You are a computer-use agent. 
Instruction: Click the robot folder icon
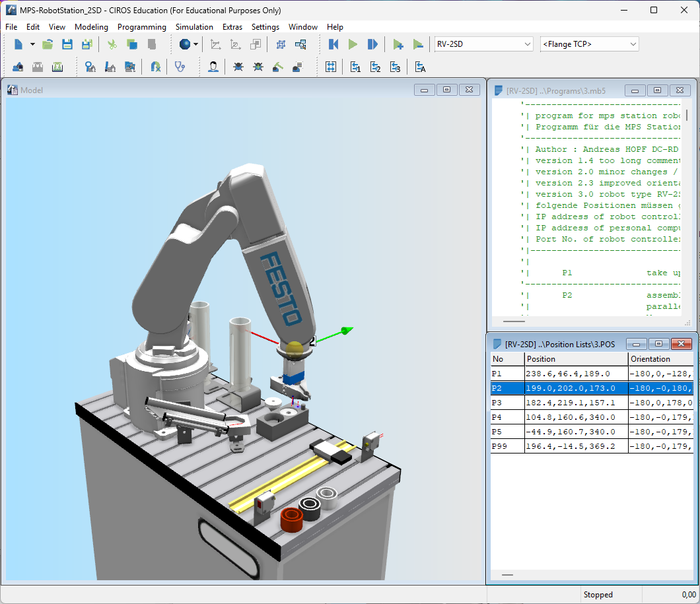(x=130, y=67)
